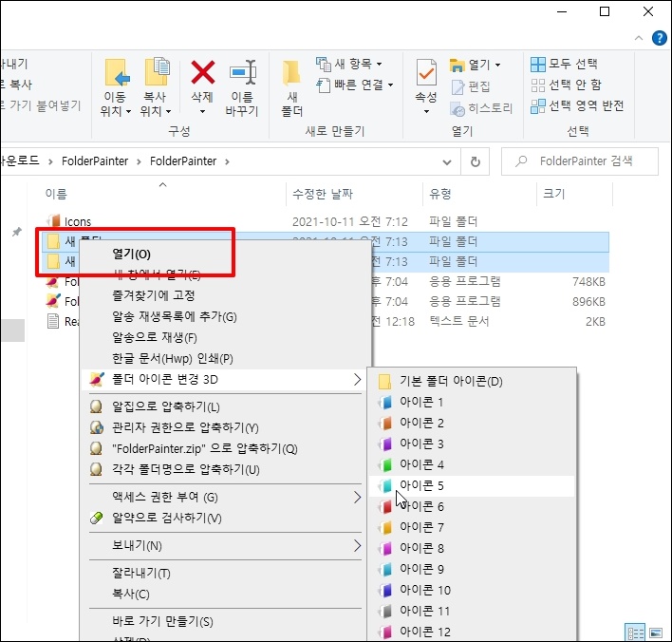Click the Icons folder icon in file list
The image size is (672, 642).
53,221
